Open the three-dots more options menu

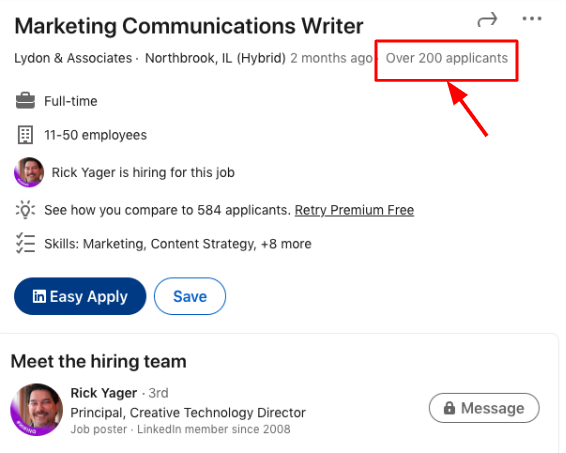[532, 19]
